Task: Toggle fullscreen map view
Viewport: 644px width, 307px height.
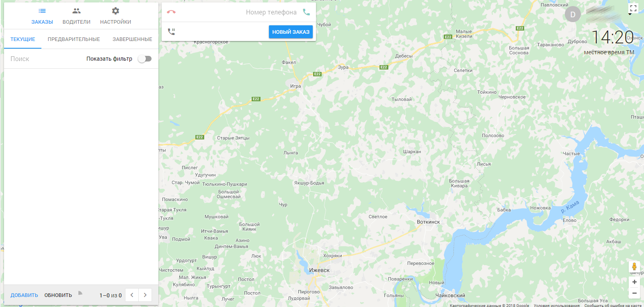Action: click(633, 8)
